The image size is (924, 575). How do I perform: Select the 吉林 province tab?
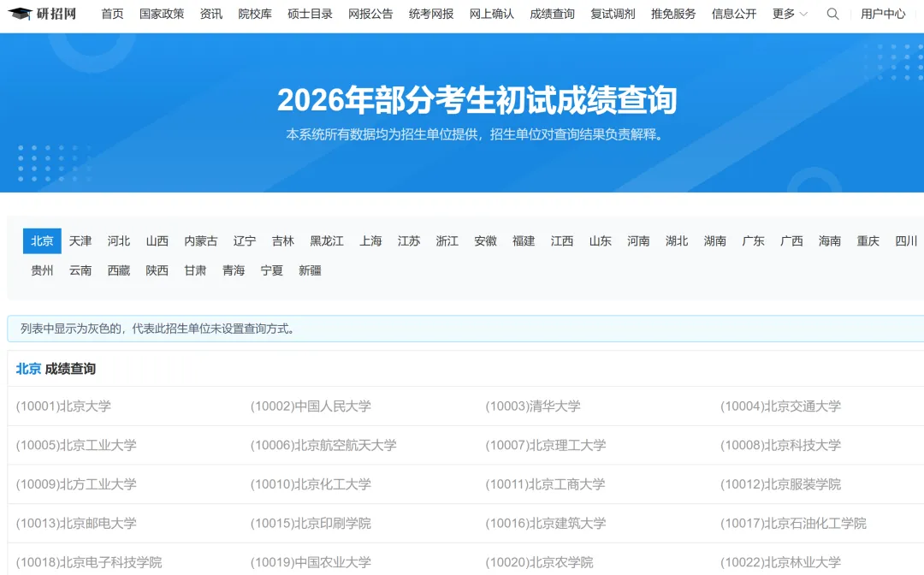tap(283, 241)
